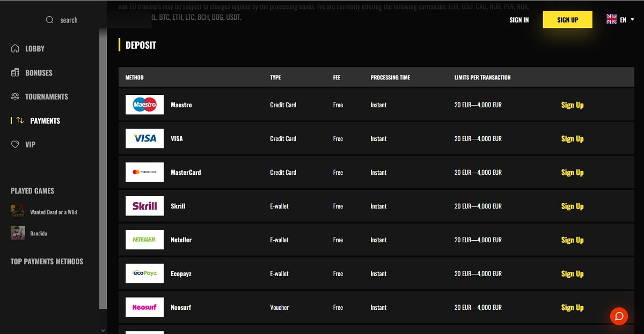The width and height of the screenshot is (644, 334).
Task: Click the Skrill payment logo
Action: coord(144,206)
